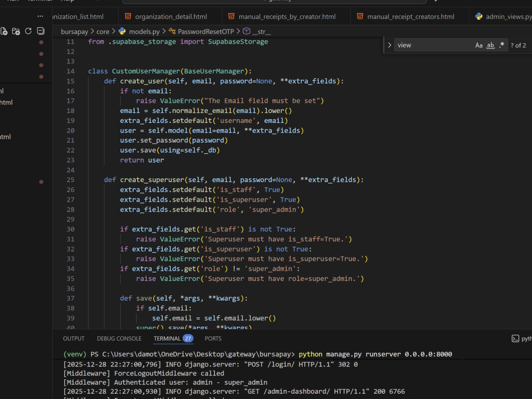The width and height of the screenshot is (532, 399).
Task: Click 'create_user' function name on line 15
Action: coord(142,81)
